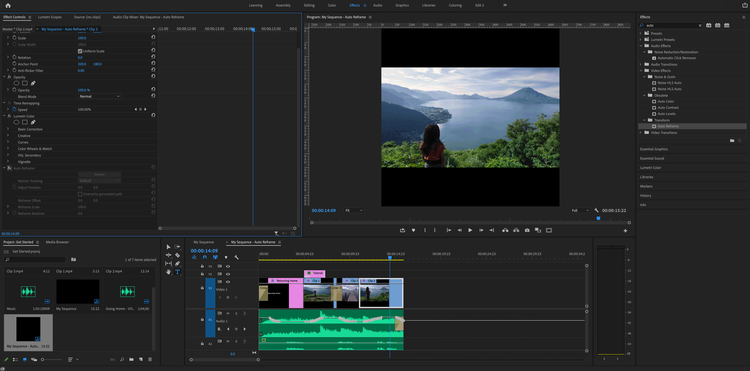Screen dimensions: 750x371
Task: Toggle the Lumetri Color fx effect
Action: click(x=9, y=116)
